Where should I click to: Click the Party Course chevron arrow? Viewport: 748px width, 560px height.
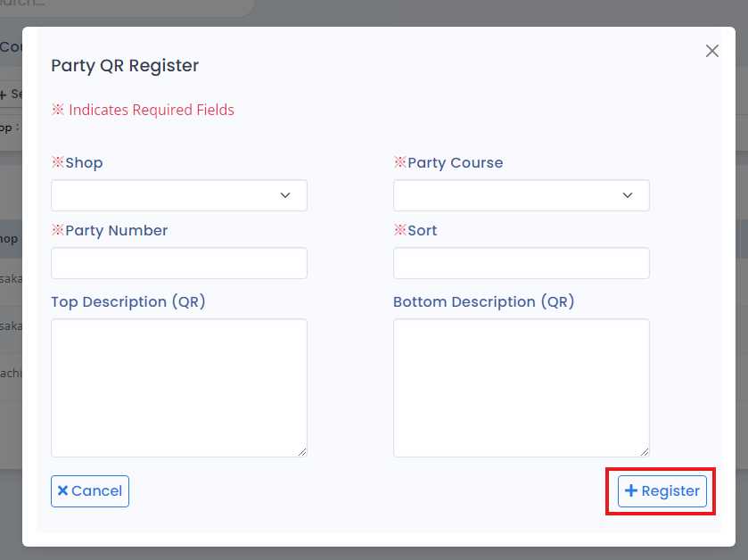[628, 195]
